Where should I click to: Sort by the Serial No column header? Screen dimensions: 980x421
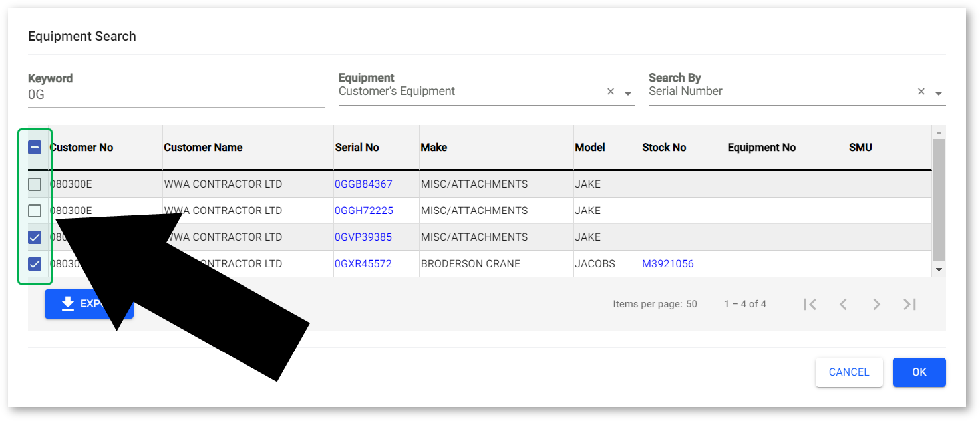(357, 148)
